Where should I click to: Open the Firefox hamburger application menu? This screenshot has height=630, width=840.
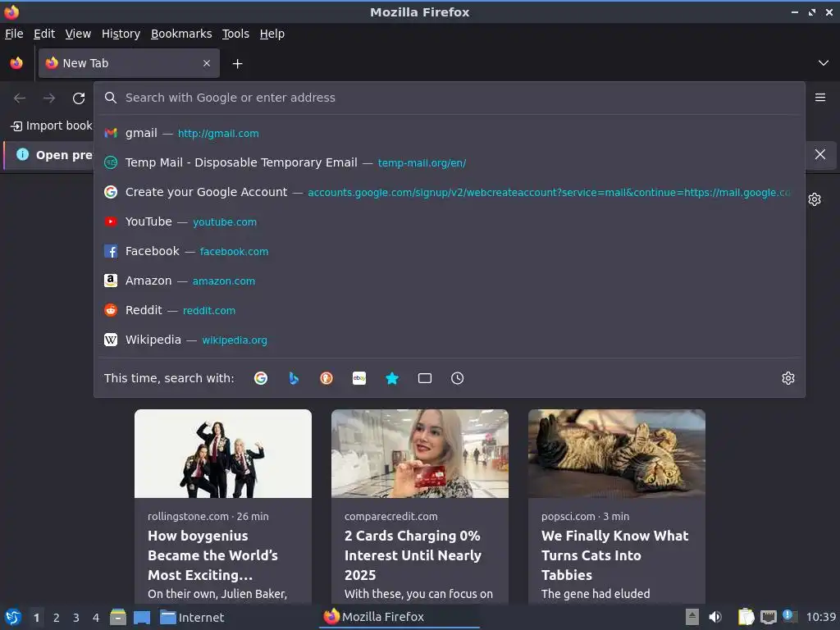(820, 98)
